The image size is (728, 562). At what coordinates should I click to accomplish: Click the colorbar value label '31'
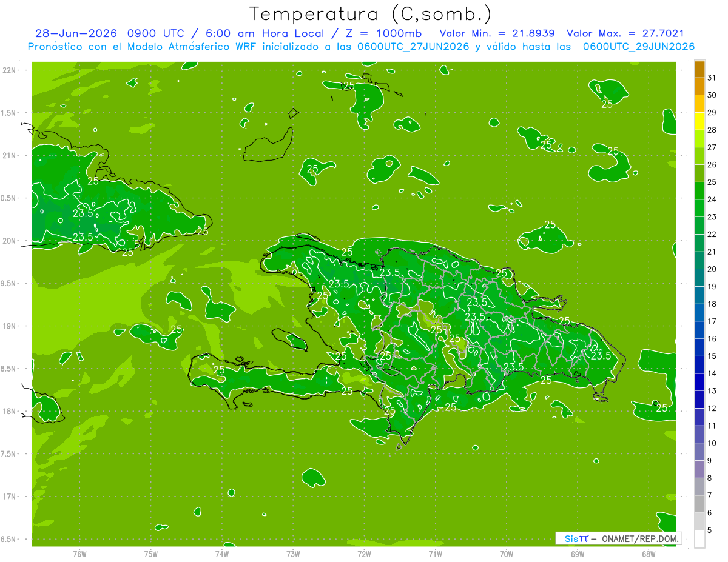[712, 78]
